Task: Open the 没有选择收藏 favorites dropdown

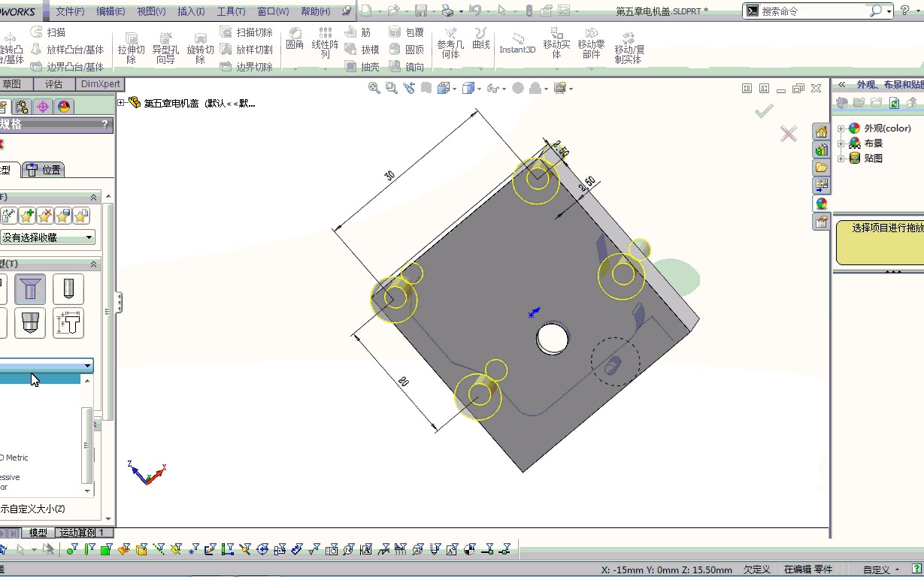Action: [x=47, y=237]
